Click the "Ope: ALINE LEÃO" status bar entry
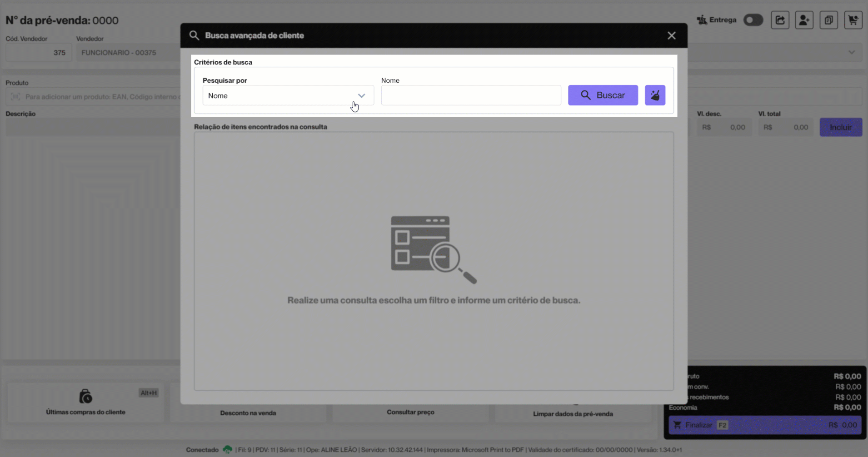868x457 pixels. pos(331,450)
